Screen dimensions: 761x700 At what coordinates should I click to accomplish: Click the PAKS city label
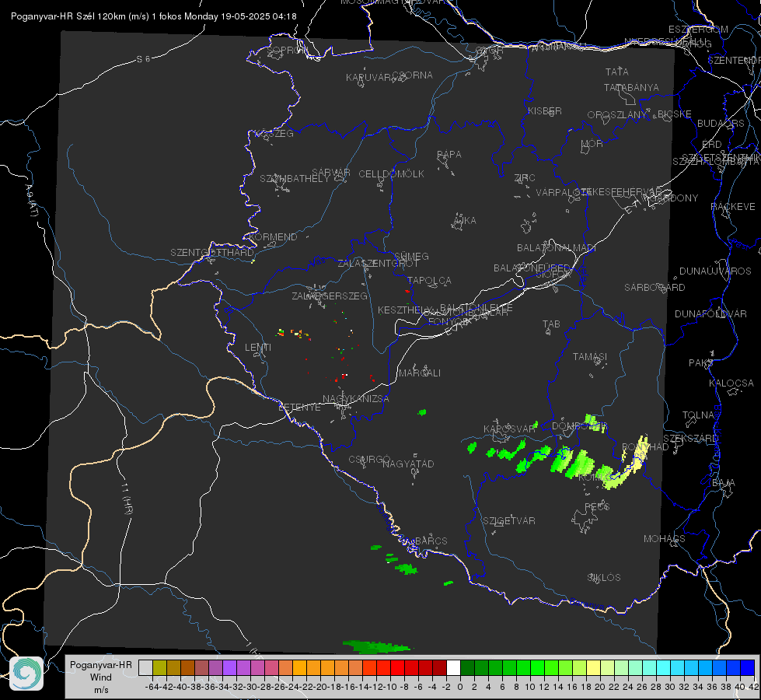(701, 363)
